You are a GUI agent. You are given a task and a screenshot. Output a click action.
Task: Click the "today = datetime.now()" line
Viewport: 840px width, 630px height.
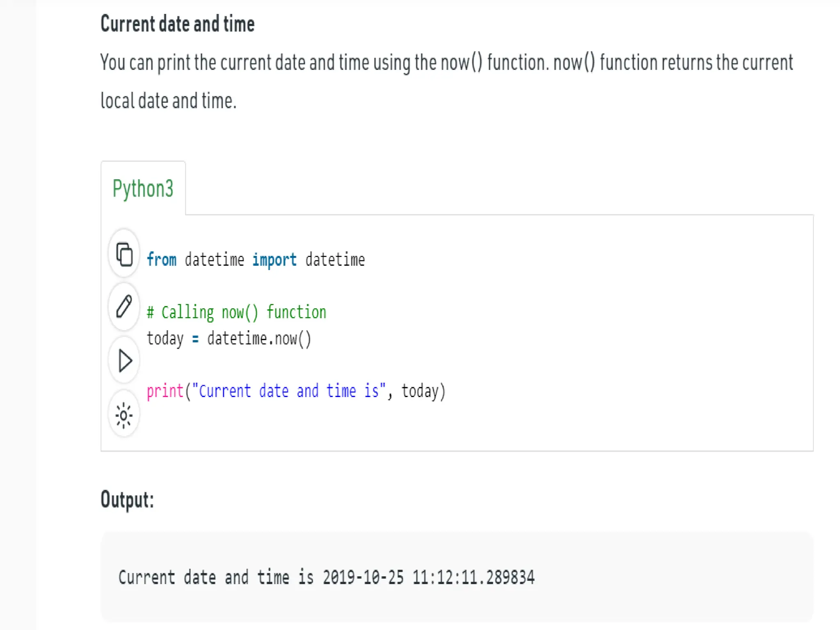229,339
